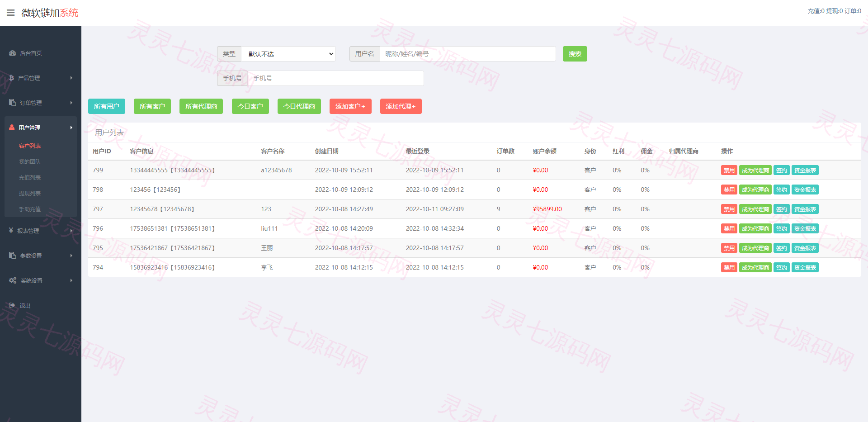Open 资金报表 for user 796
The width and height of the screenshot is (868, 422).
pos(805,228)
